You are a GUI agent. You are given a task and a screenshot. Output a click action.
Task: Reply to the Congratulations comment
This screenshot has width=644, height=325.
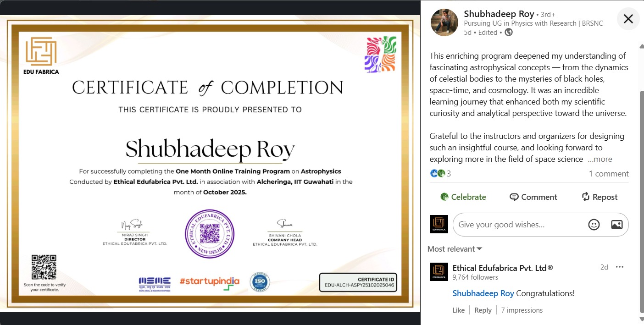point(483,310)
